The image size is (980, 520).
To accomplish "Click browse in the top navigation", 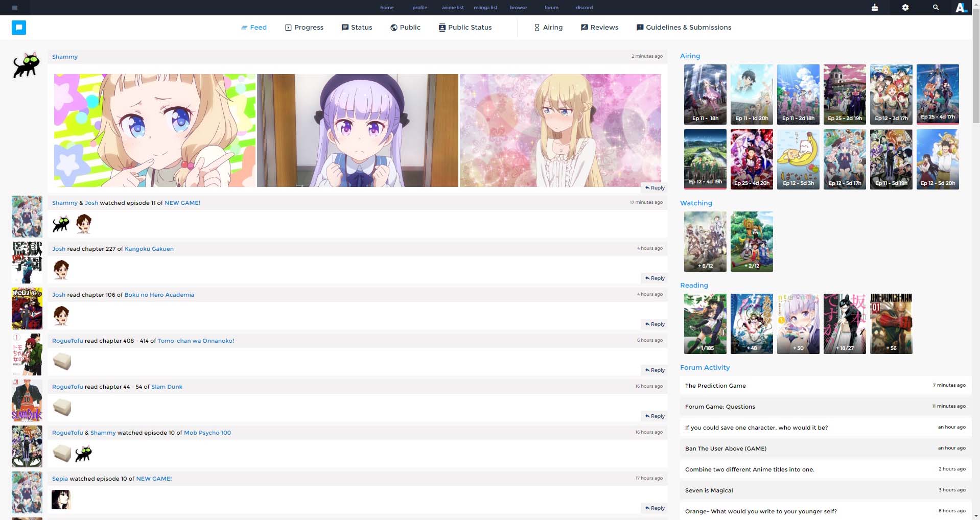I will 518,8.
